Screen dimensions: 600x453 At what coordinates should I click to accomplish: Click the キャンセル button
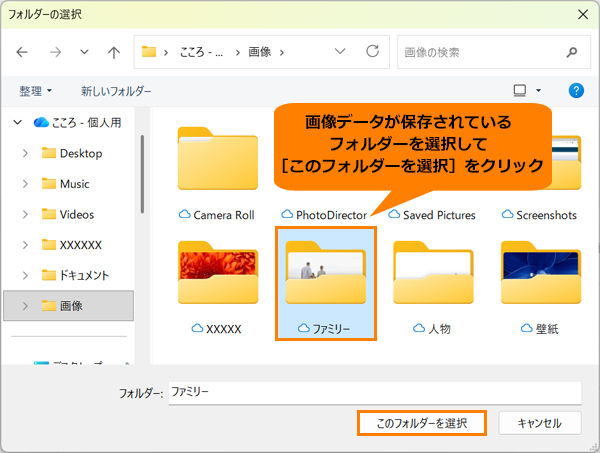(539, 423)
